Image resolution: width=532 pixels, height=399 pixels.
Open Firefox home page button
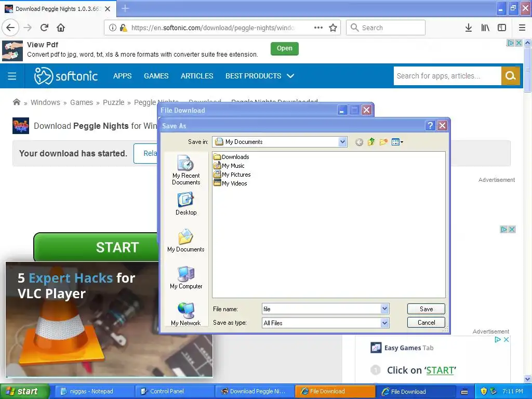point(61,28)
